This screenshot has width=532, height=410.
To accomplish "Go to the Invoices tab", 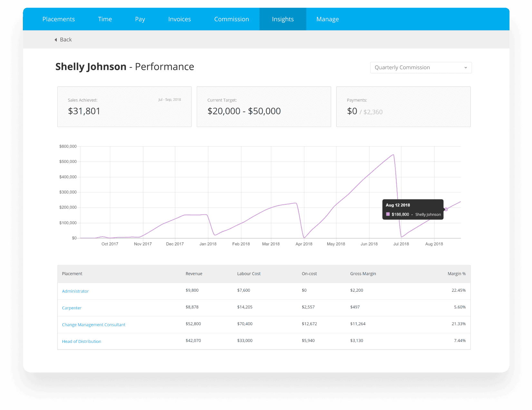I will point(179,19).
